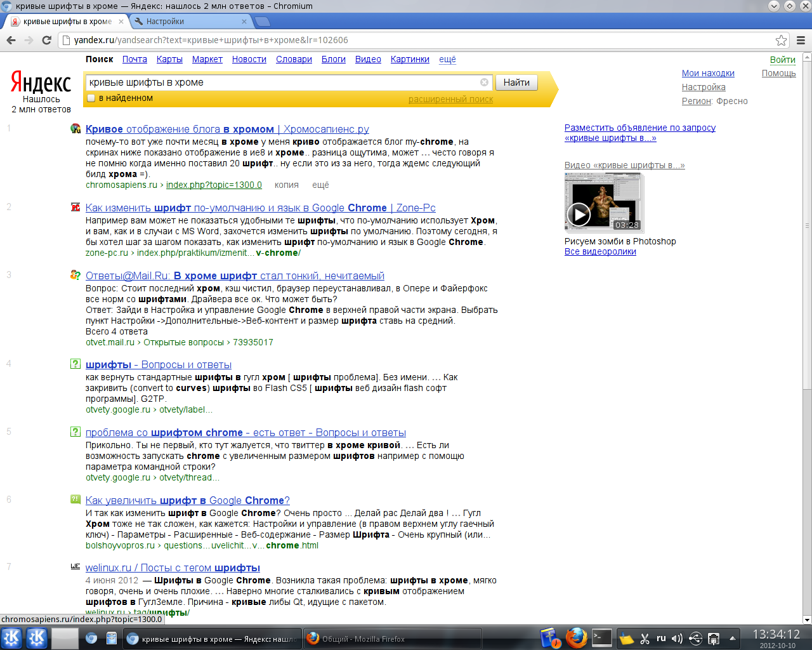Clear the search box with the X icon
This screenshot has width=812, height=650.
click(x=484, y=83)
